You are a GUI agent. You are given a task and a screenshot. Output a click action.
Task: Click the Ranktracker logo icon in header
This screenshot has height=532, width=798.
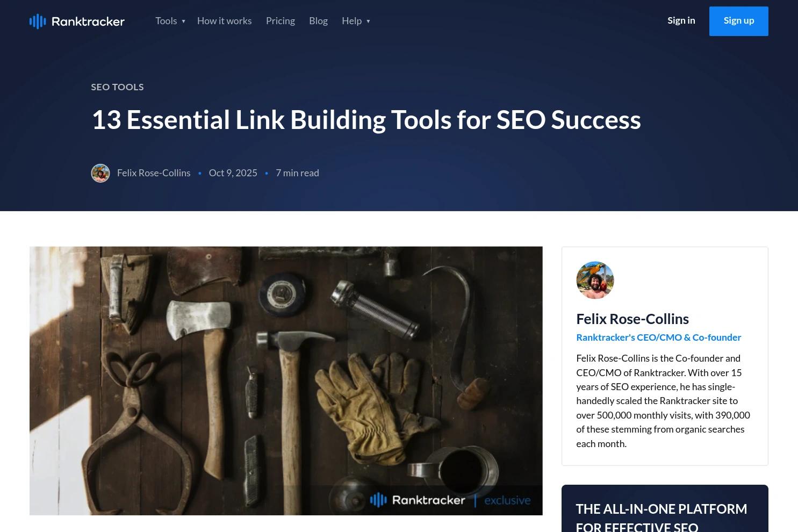point(38,21)
